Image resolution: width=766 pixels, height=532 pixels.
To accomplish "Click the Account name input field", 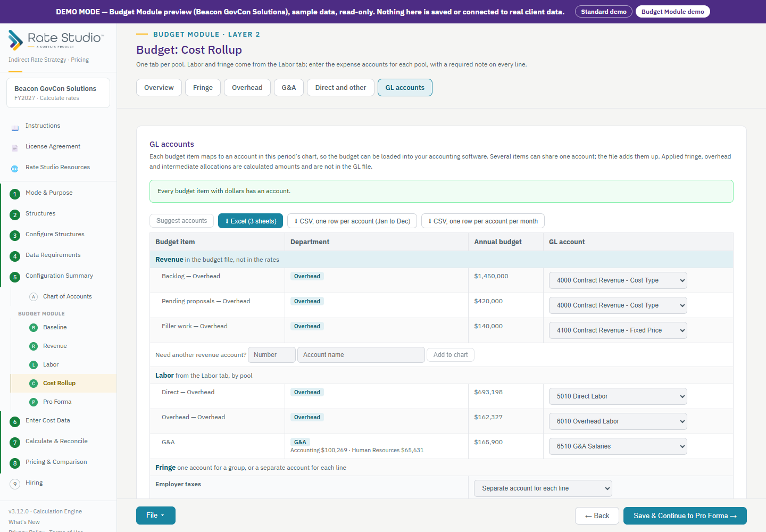I will click(x=361, y=355).
